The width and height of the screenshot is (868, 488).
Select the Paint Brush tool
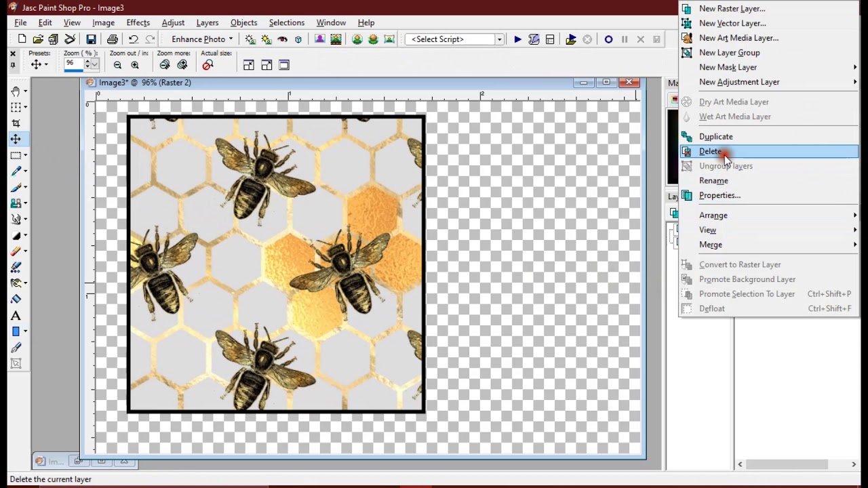(x=16, y=188)
